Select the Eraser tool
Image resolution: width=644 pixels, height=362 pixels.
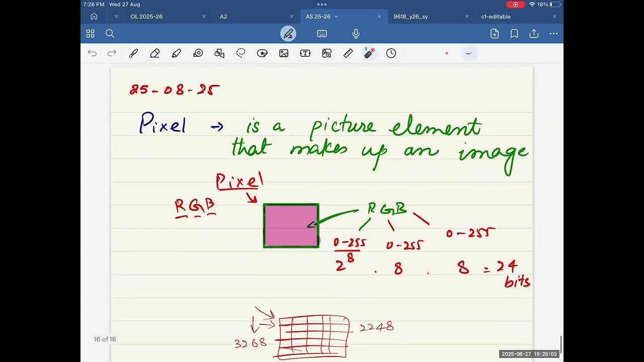pos(155,53)
